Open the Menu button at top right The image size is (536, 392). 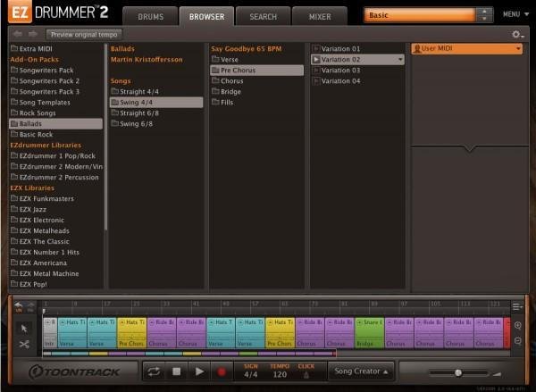tap(513, 15)
